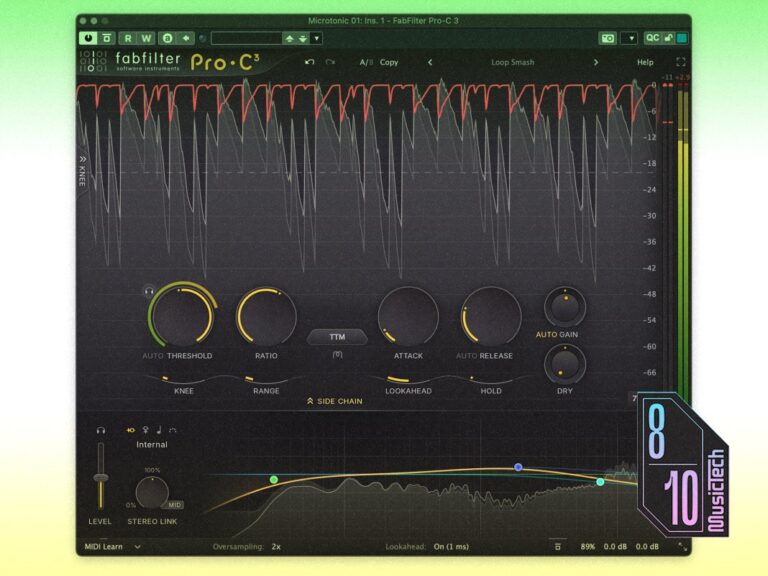Screen dimensions: 768x576
Task: Click the host bypass button beside power
Action: (106, 38)
